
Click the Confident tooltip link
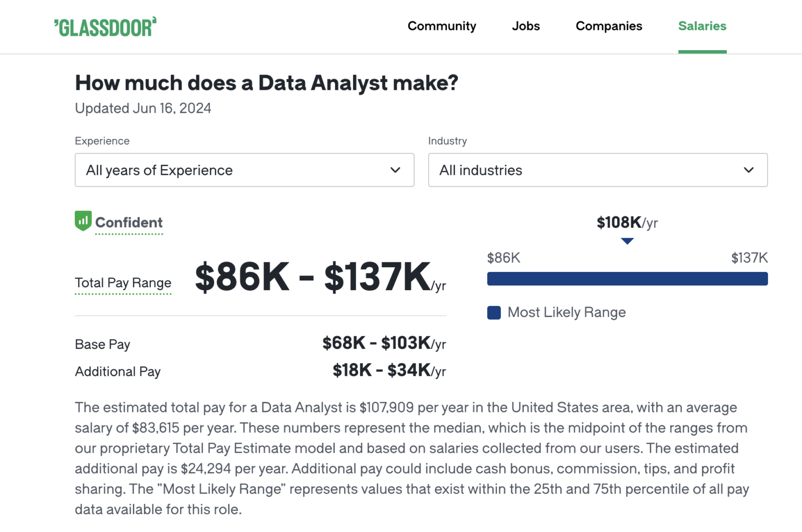pos(129,223)
